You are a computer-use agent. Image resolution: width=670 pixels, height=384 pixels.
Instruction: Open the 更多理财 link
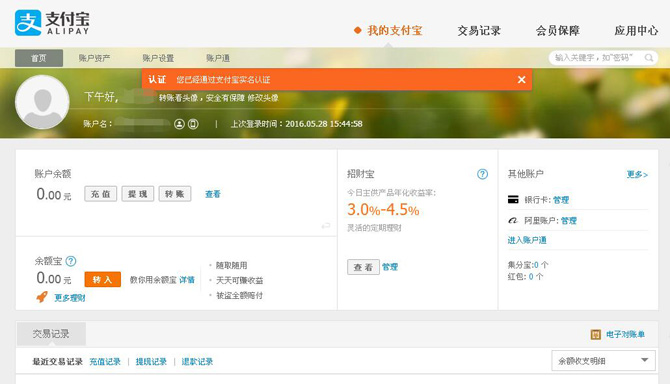pos(70,298)
